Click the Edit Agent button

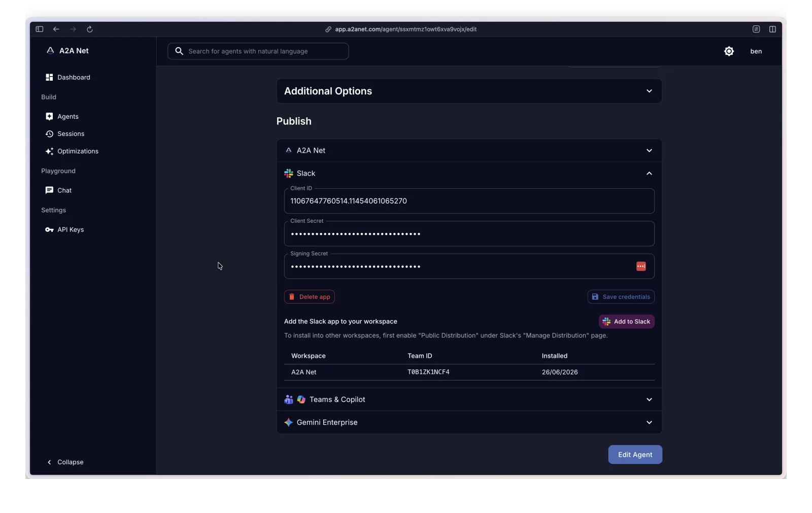point(635,455)
